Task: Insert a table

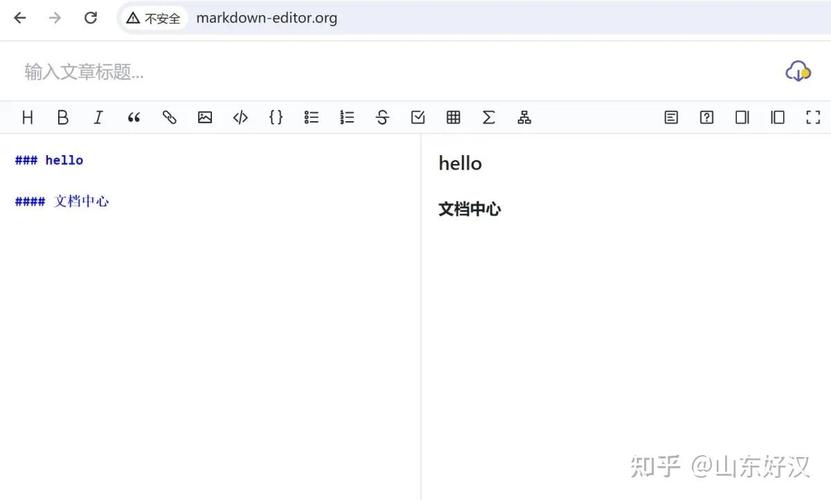Action: click(453, 117)
